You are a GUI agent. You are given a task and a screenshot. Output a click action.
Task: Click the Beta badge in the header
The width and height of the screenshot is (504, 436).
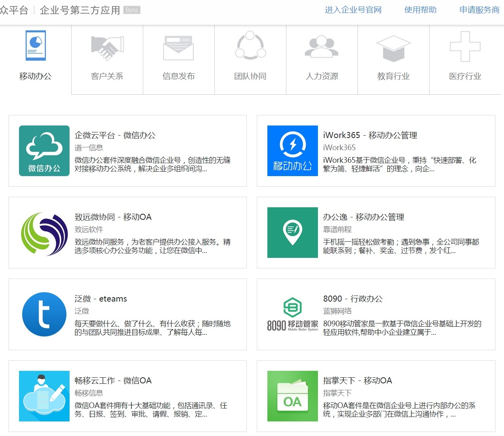pyautogui.click(x=132, y=10)
